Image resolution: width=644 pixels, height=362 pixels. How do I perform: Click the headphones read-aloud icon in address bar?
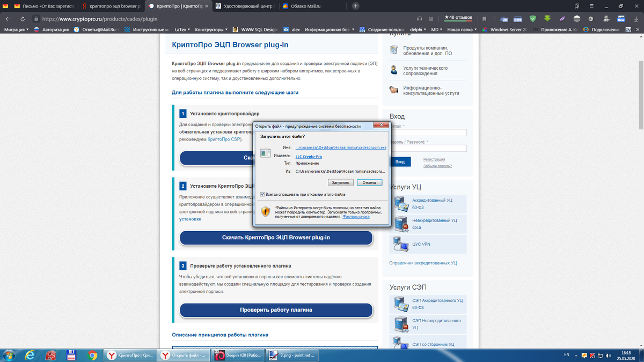click(420, 18)
